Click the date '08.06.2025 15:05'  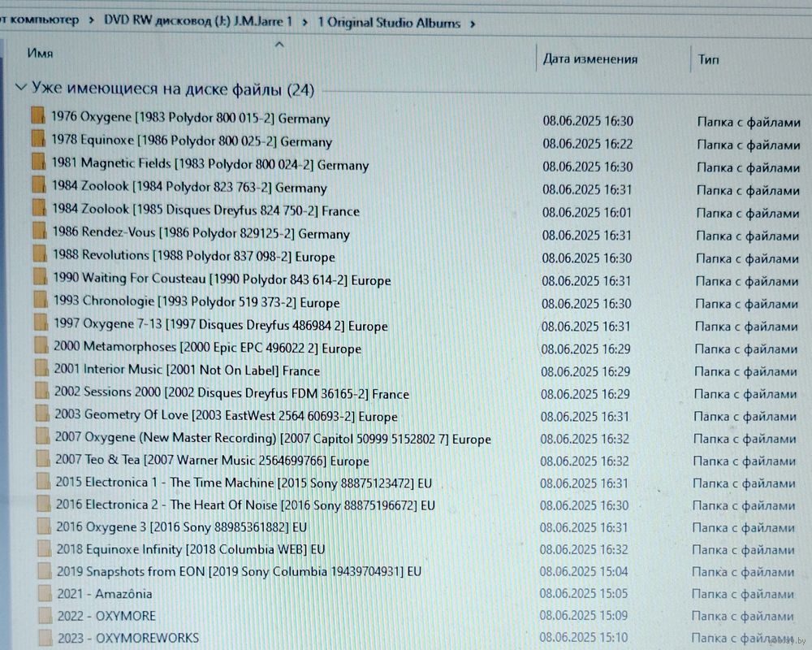click(x=584, y=593)
